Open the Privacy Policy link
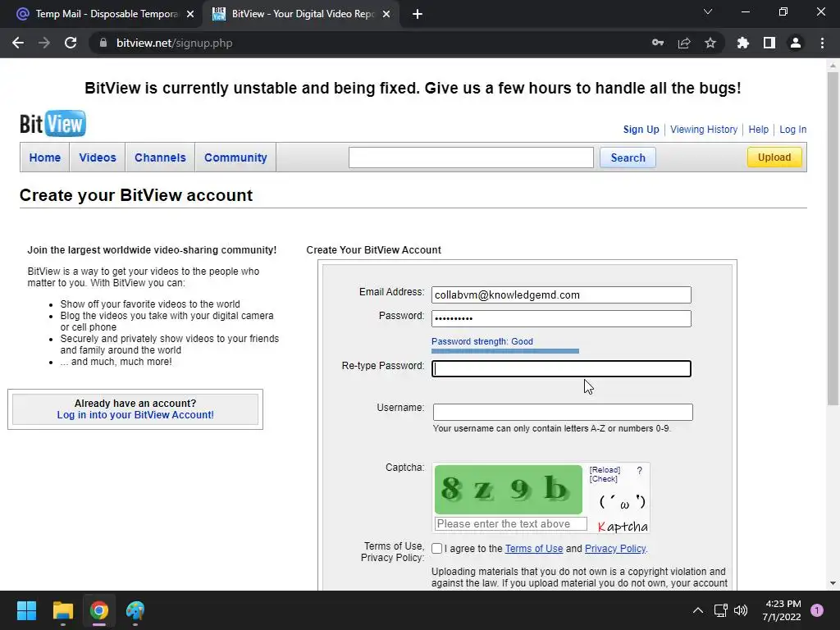This screenshot has width=840, height=630. click(615, 549)
